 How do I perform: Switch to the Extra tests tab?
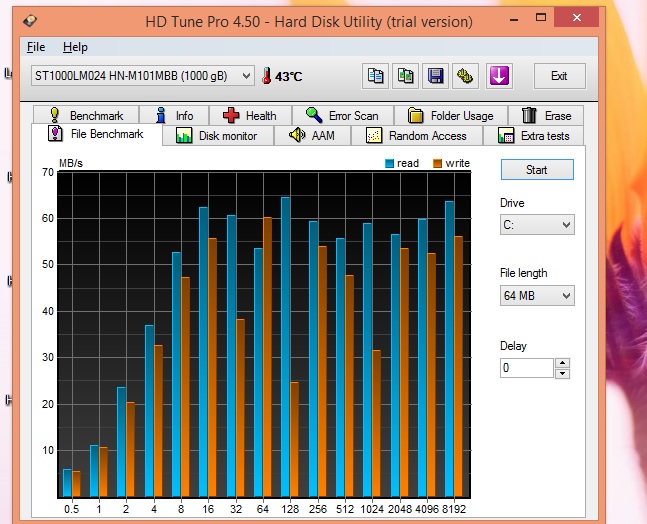[534, 136]
